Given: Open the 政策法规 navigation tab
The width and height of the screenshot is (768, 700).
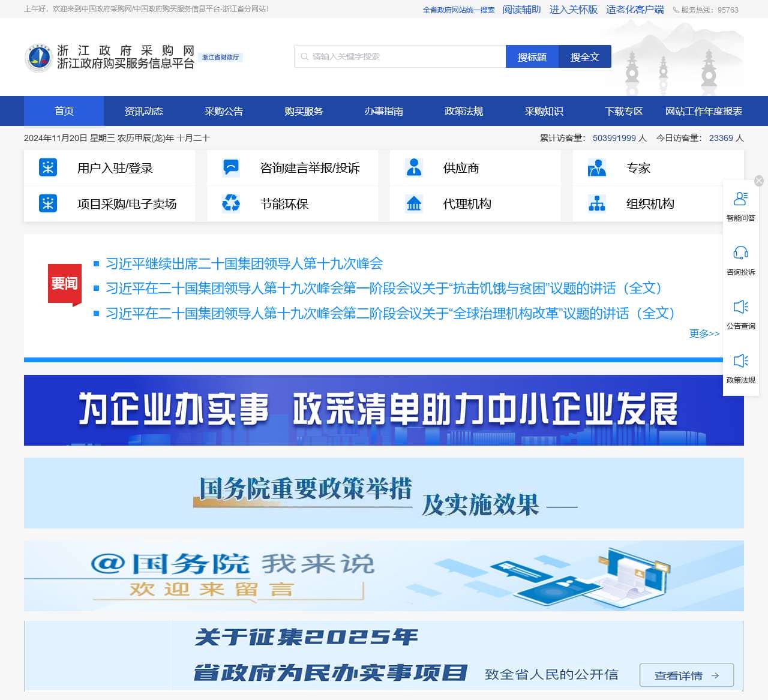Looking at the screenshot, I should click(x=464, y=111).
